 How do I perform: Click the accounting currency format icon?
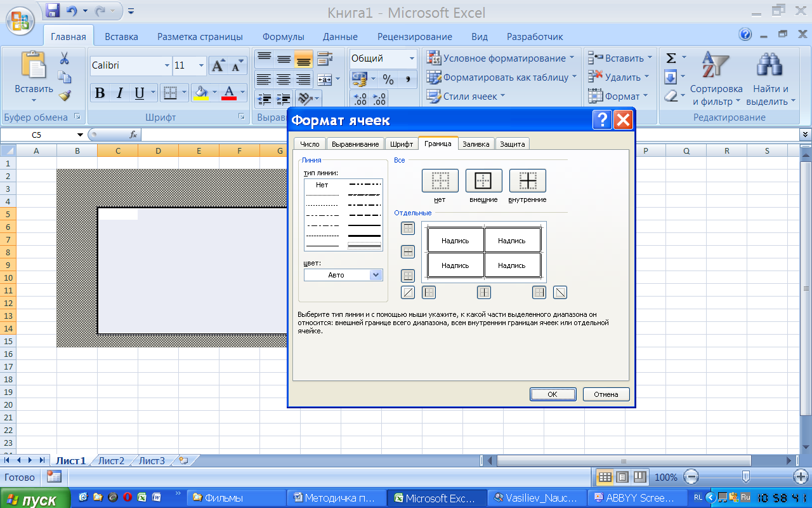point(360,79)
